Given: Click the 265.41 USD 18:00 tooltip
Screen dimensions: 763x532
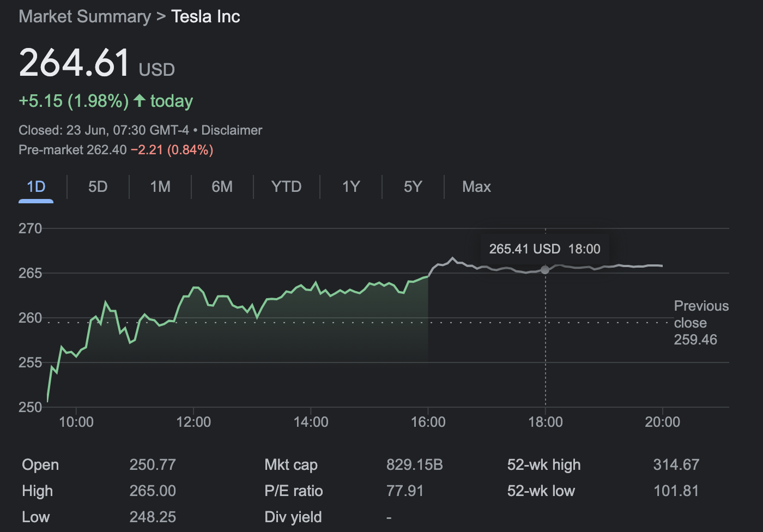Looking at the screenshot, I should [544, 249].
